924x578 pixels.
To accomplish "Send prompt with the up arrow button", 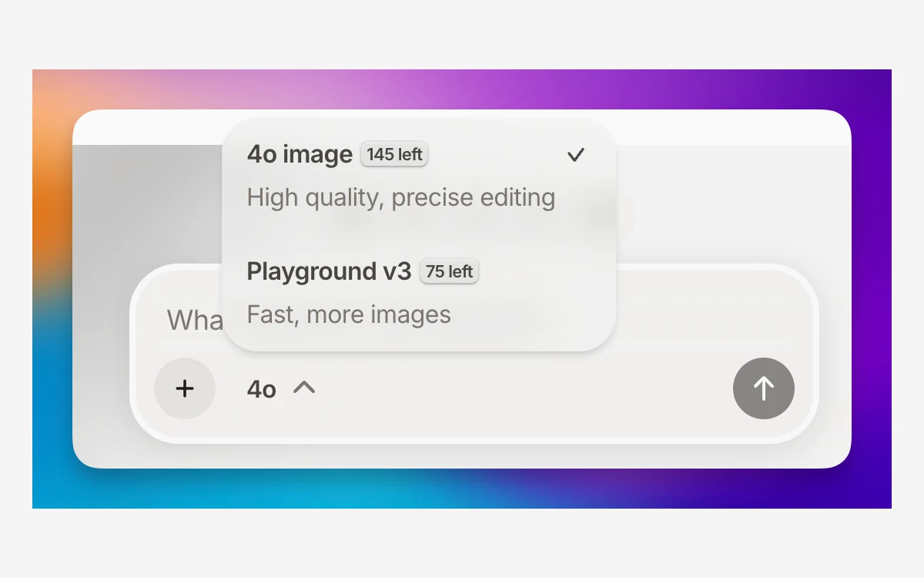I will tap(764, 388).
